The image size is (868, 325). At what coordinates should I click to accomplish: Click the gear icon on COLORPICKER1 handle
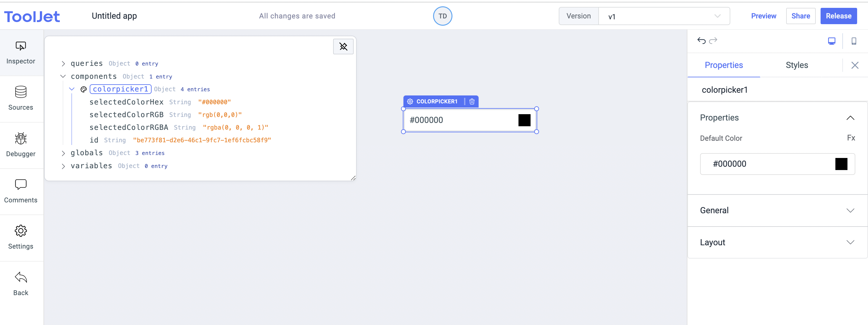coord(410,101)
